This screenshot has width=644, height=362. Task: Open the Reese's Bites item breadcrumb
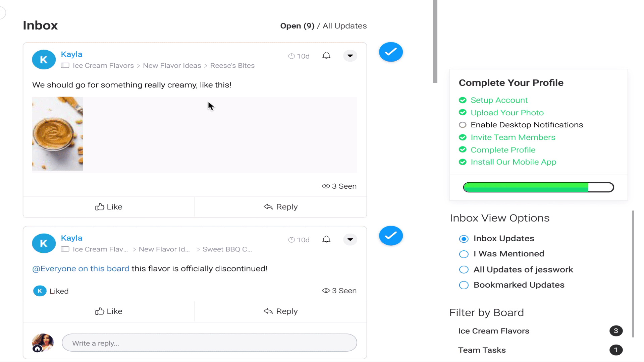(232, 65)
